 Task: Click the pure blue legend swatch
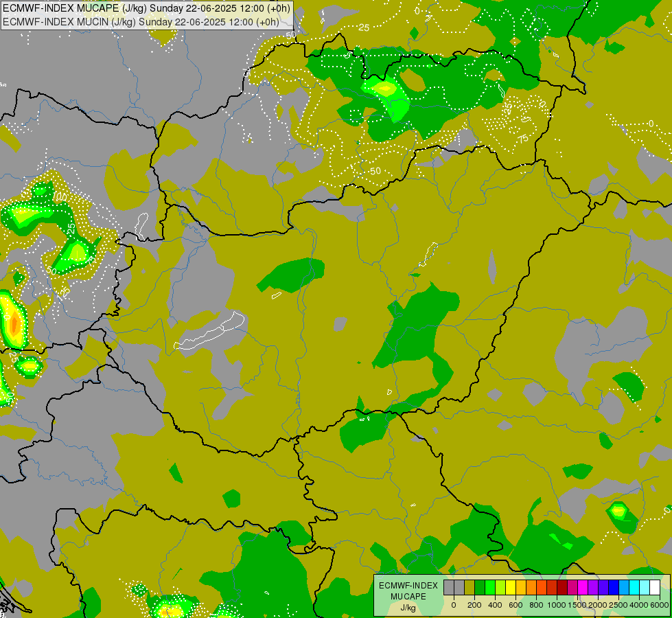[x=614, y=587]
